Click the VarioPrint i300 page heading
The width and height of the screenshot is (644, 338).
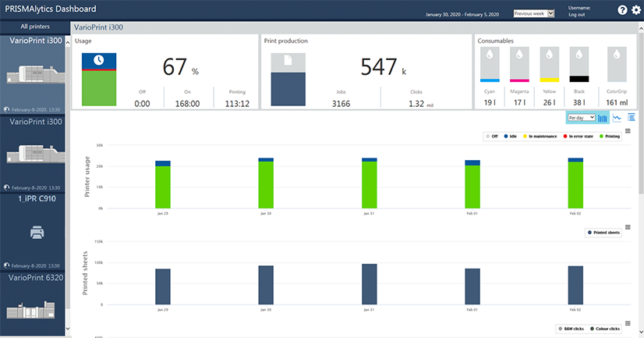pos(98,27)
